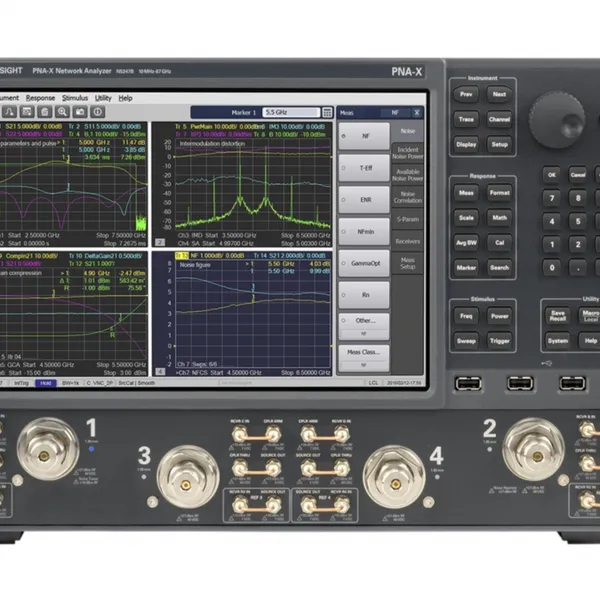The image size is (600, 600).
Task: Push the Display hardkey
Action: click(466, 145)
